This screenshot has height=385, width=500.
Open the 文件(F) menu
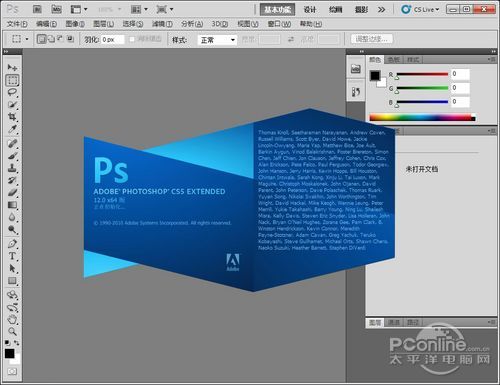(x=17, y=24)
